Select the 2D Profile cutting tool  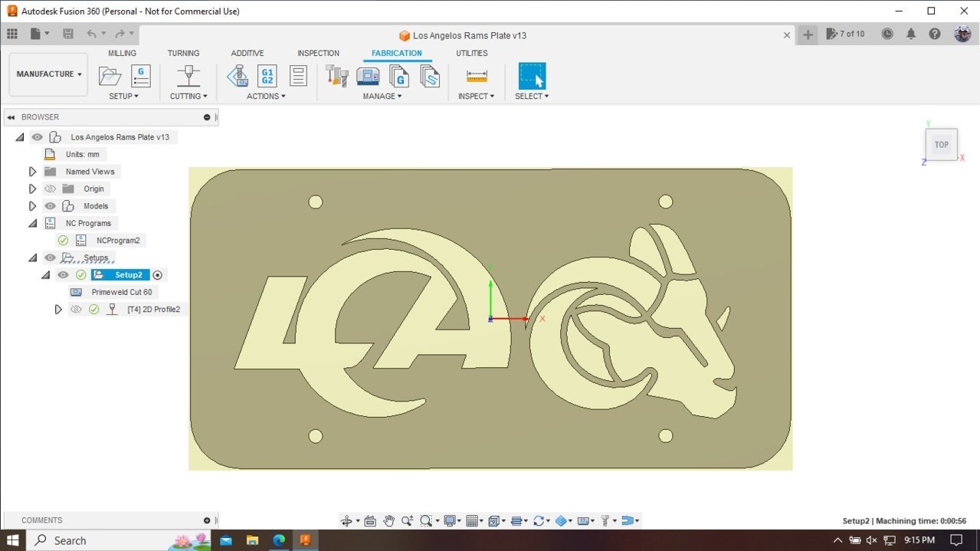tap(188, 76)
